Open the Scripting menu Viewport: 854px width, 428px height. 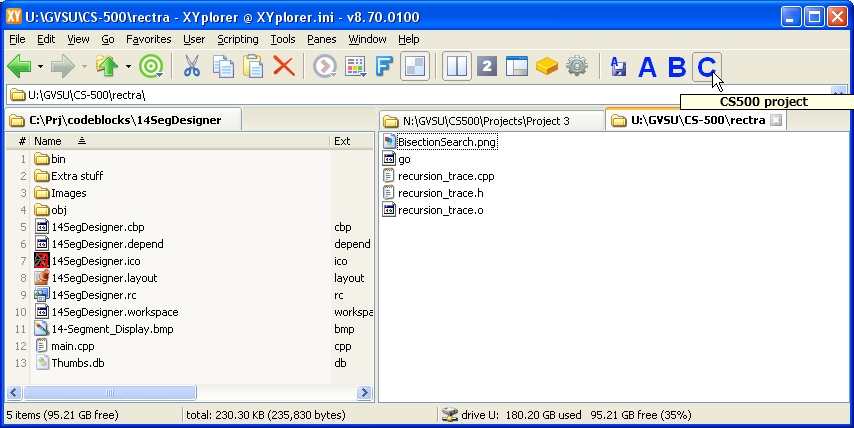238,39
